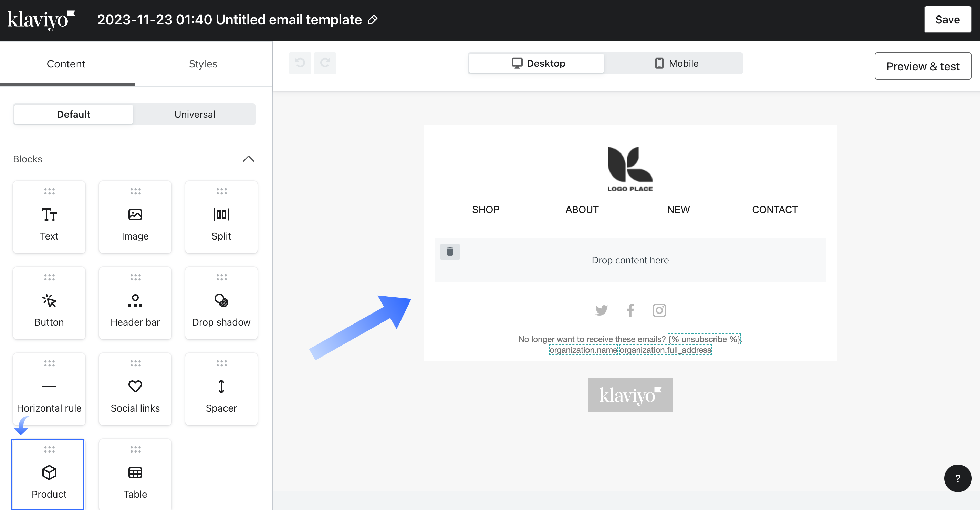Click the CONTACT navigation link in email
The height and width of the screenshot is (510, 980).
tap(774, 210)
